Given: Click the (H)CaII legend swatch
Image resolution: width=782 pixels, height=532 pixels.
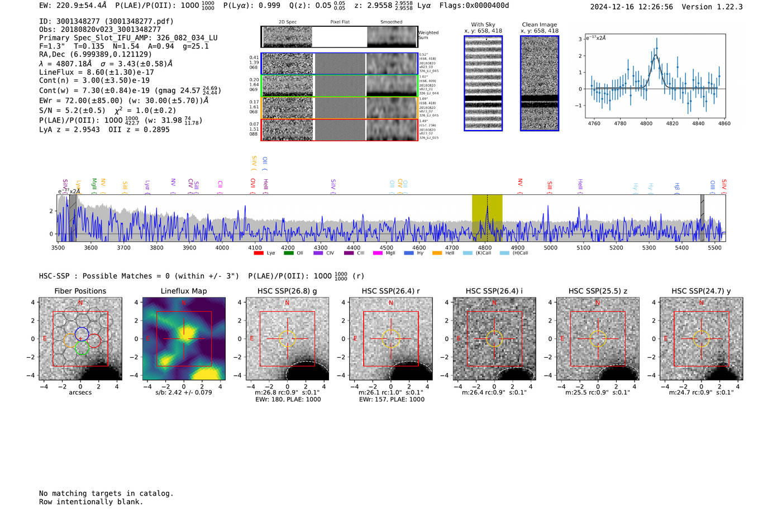Looking at the screenshot, I should pos(504,253).
